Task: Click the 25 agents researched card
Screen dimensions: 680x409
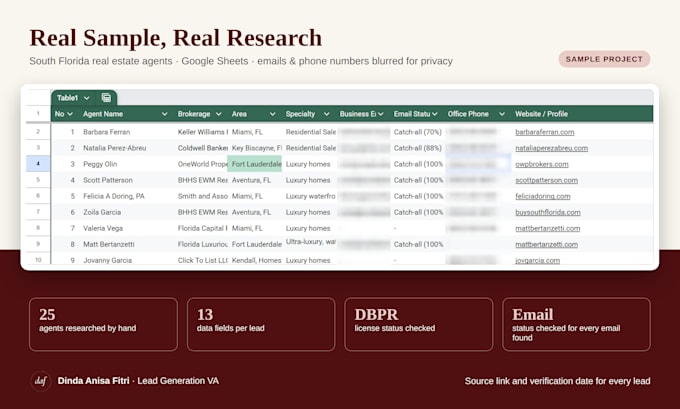Action: click(x=103, y=324)
